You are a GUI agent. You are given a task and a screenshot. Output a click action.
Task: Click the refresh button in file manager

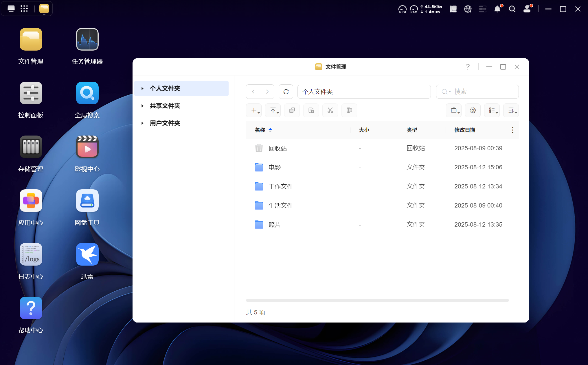coord(286,92)
